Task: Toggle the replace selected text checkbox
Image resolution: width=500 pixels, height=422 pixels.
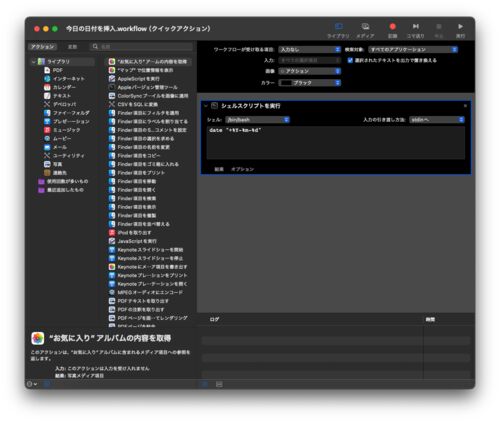Action: point(350,60)
